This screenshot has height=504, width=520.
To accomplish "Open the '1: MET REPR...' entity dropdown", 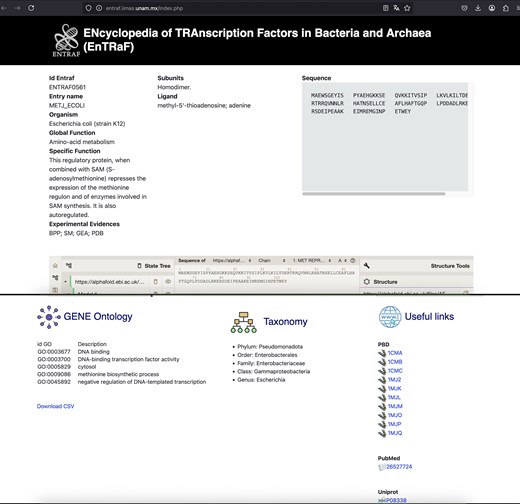I will tap(312, 261).
